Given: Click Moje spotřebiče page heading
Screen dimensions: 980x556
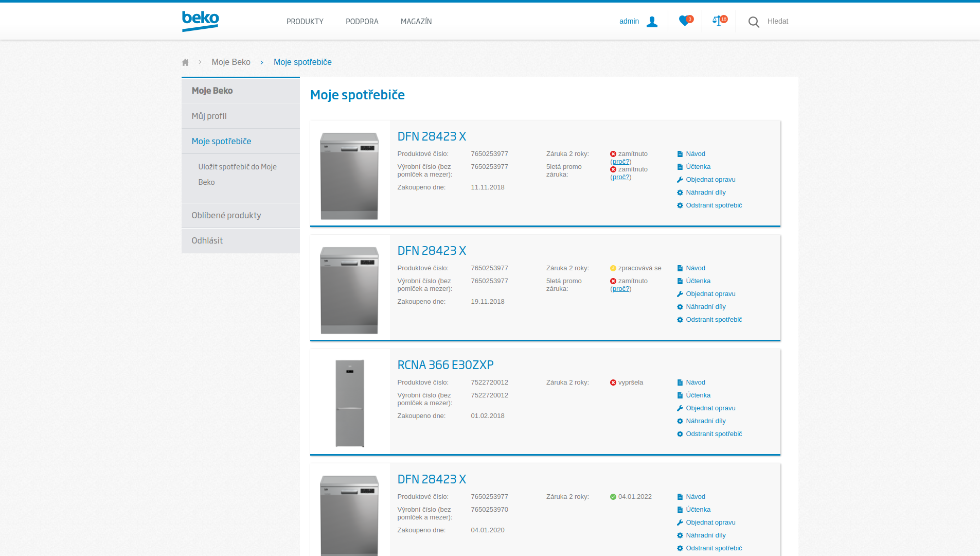Looking at the screenshot, I should pos(358,95).
